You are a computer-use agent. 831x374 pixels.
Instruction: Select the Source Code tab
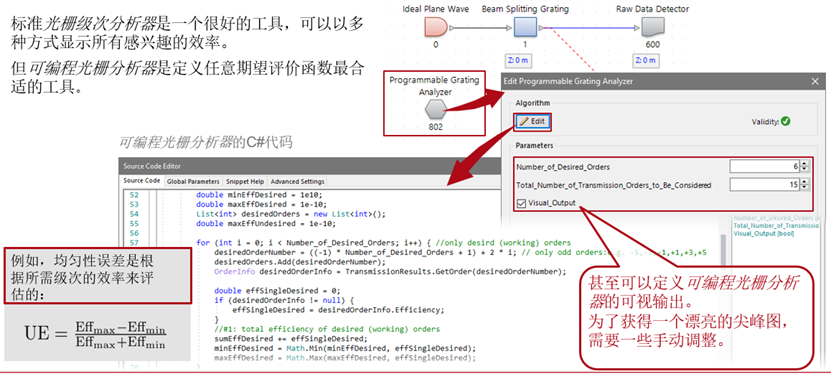pos(142,181)
